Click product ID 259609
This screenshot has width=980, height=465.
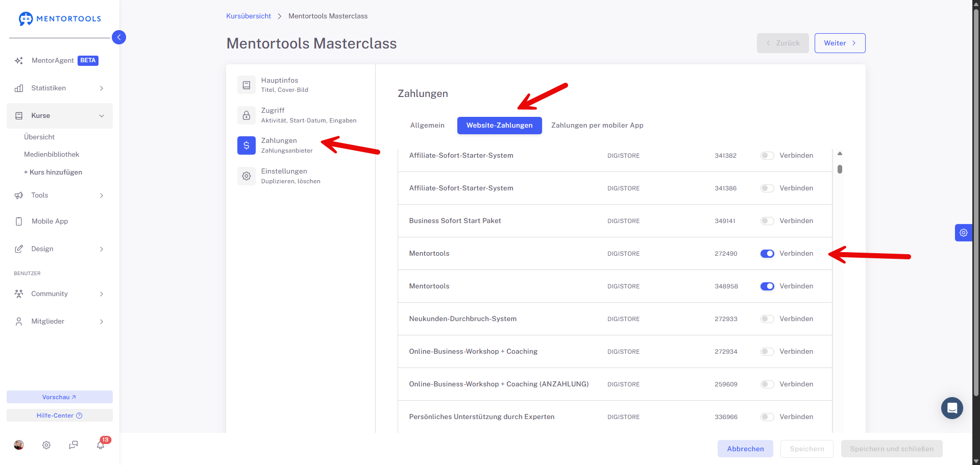pos(726,384)
